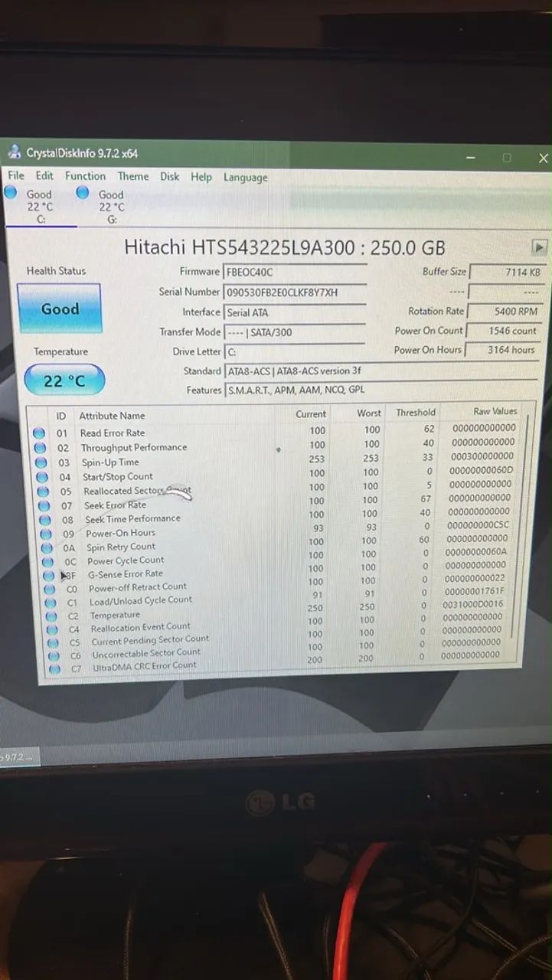This screenshot has width=552, height=980.
Task: Click the Features field
Action: [x=381, y=390]
